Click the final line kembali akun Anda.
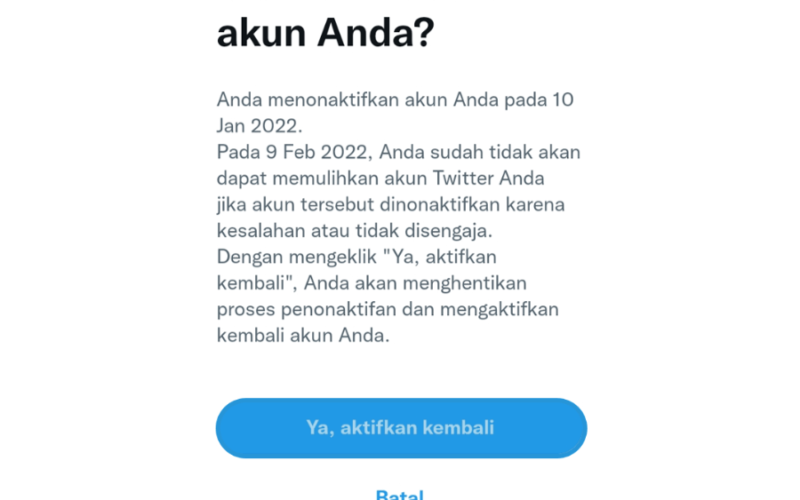800x500 pixels. pyautogui.click(x=303, y=335)
